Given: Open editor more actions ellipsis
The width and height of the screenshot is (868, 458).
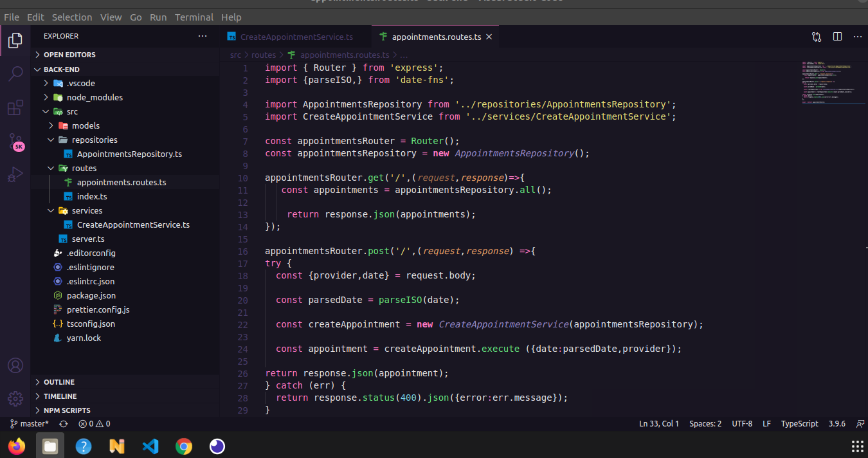Looking at the screenshot, I should point(857,37).
